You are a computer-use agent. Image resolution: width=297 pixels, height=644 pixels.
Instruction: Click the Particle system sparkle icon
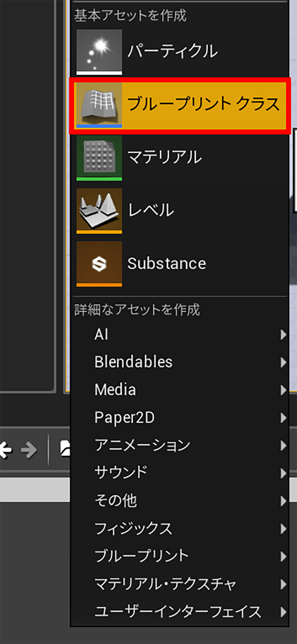coord(99,52)
